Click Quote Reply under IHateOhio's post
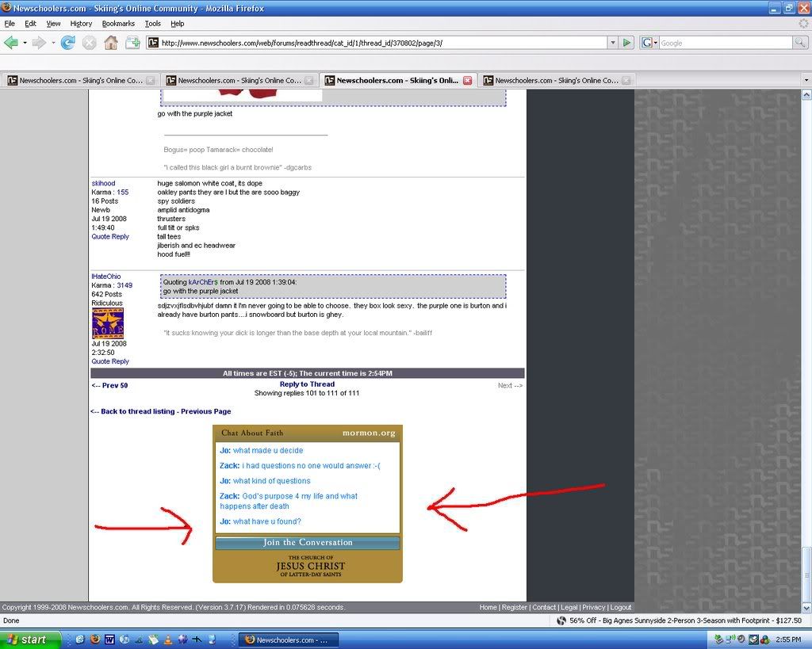 point(110,361)
